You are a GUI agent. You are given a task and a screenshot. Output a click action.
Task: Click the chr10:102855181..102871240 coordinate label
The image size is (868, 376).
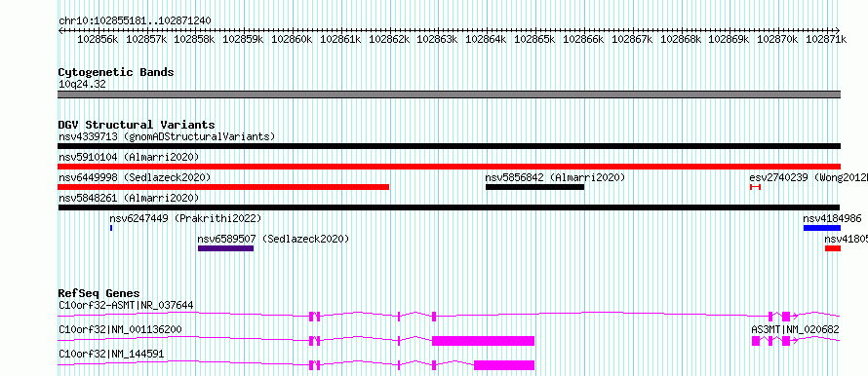(135, 20)
